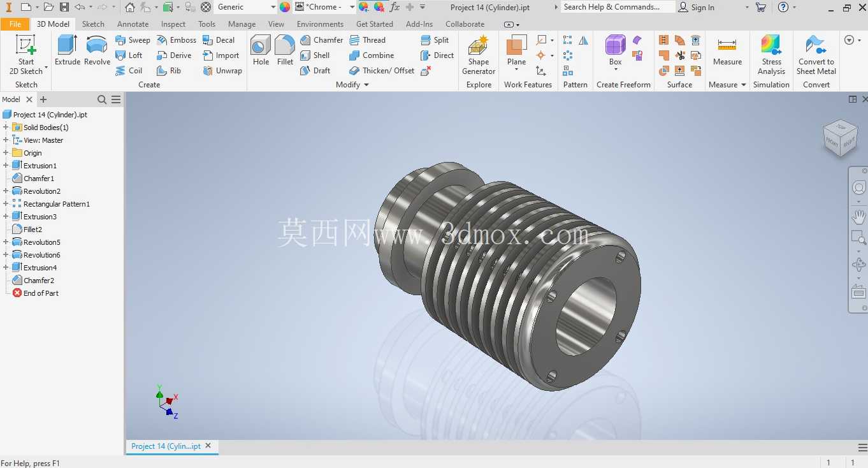The width and height of the screenshot is (868, 468).
Task: Select the Direct edit tool
Action: point(437,55)
